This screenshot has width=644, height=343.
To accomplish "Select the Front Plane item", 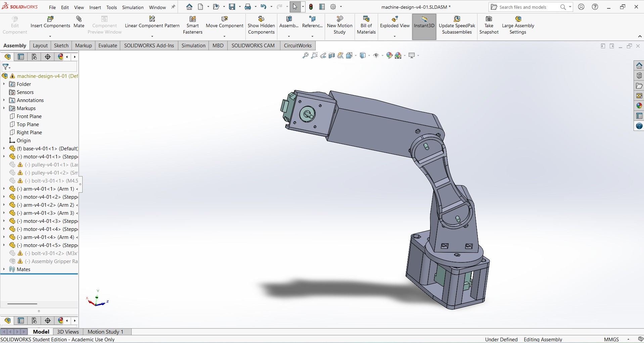I will point(29,116).
